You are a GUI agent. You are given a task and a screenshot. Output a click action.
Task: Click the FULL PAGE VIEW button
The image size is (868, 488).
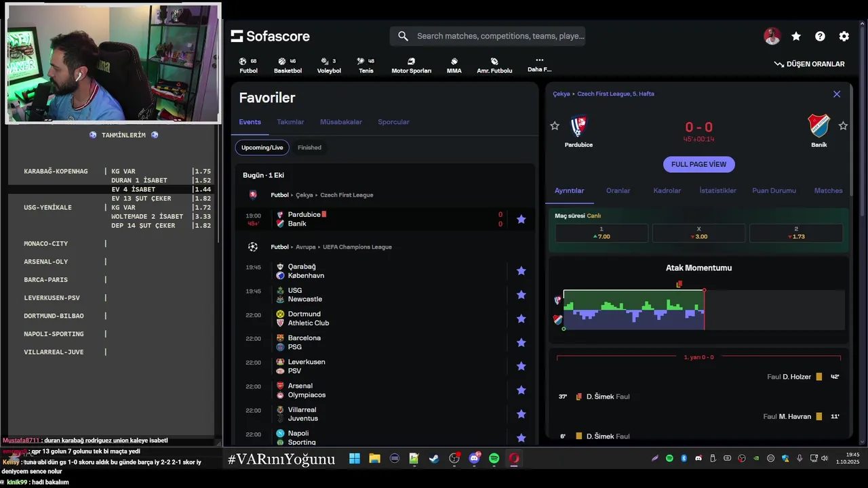tap(698, 164)
